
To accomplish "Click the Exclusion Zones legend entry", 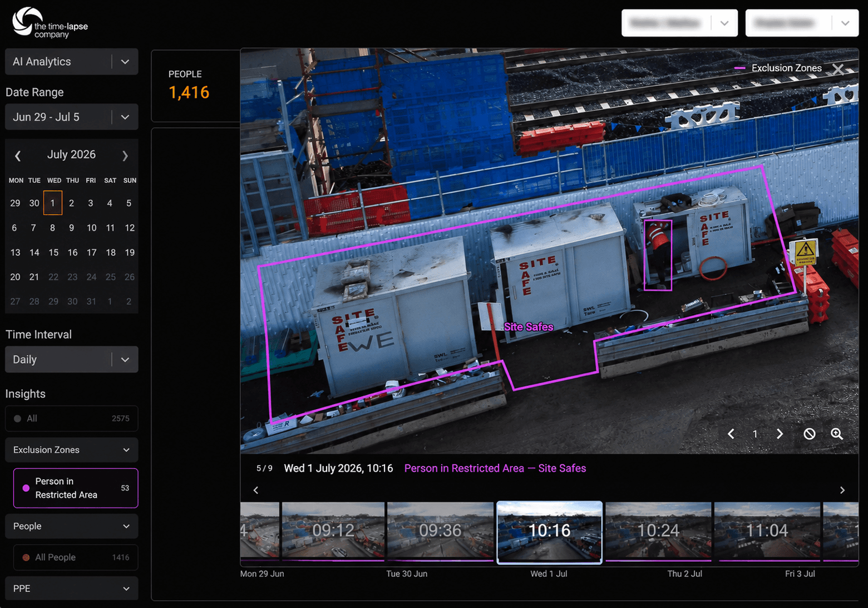I will 778,68.
